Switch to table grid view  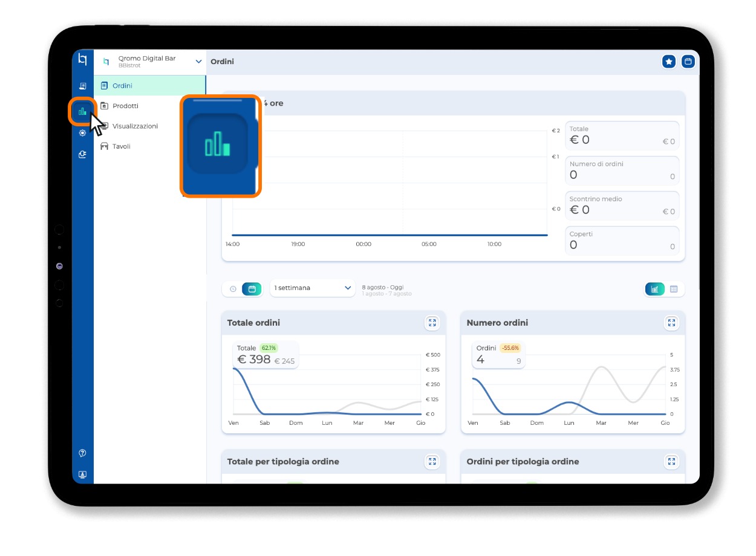click(674, 289)
